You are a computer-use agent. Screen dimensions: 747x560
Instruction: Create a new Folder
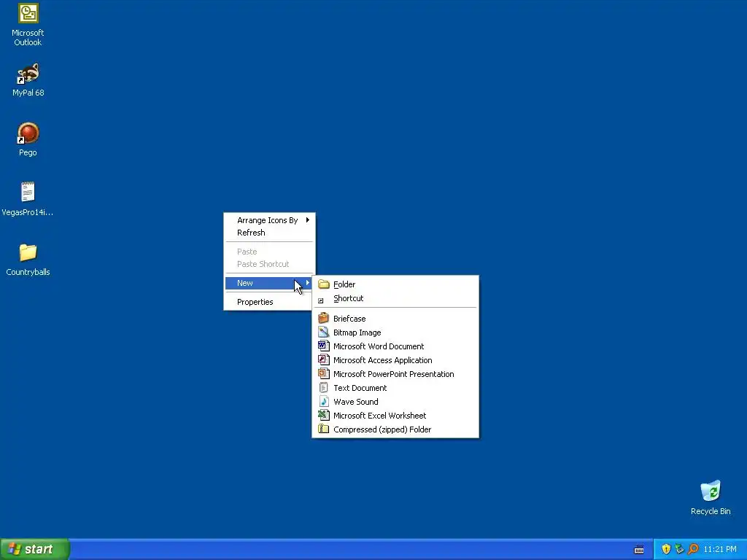click(395, 284)
